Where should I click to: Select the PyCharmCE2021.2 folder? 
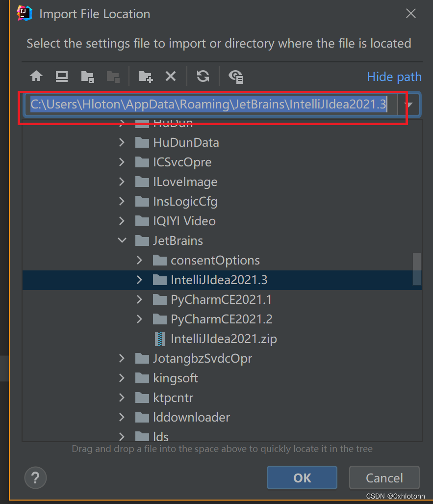coord(212,319)
